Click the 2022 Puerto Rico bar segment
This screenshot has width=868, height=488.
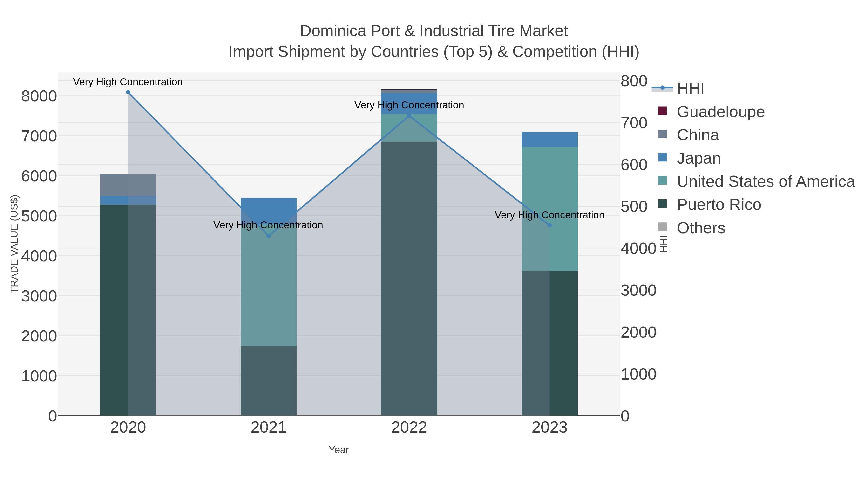tap(409, 279)
